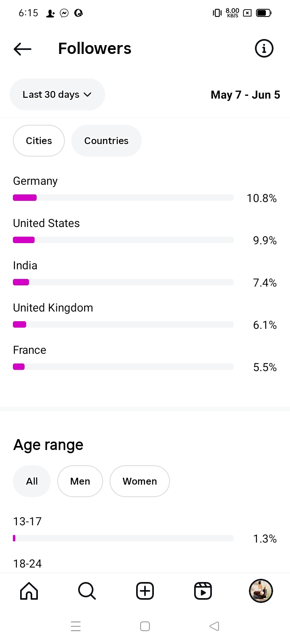This screenshot has width=290, height=644.
Task: Tap the May 7 - Jun 5 date range
Action: click(x=245, y=95)
